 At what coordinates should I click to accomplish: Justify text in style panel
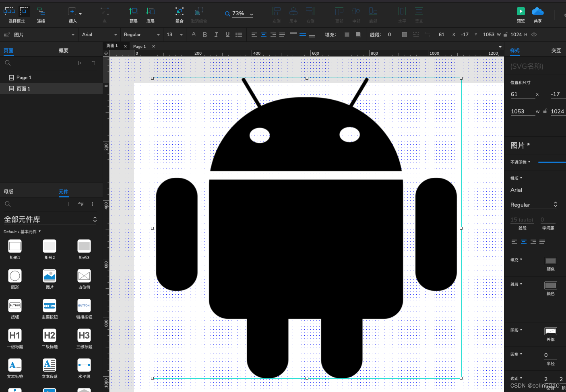click(542, 242)
